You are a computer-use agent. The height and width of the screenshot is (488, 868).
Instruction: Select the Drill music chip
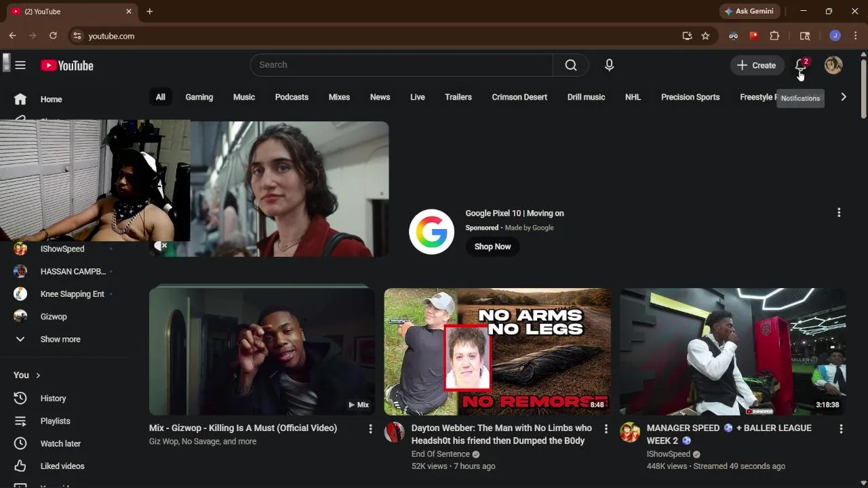point(586,97)
